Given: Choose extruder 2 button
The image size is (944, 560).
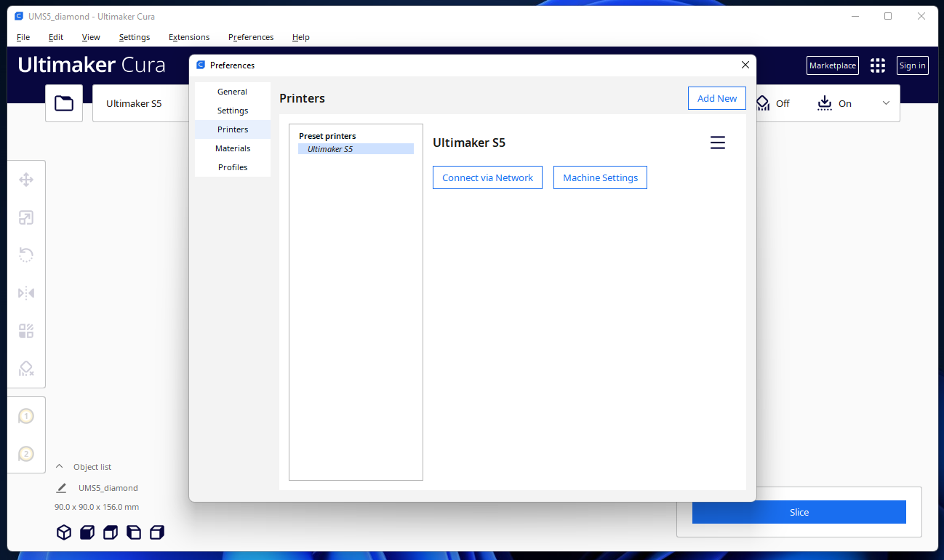Looking at the screenshot, I should pyautogui.click(x=26, y=454).
